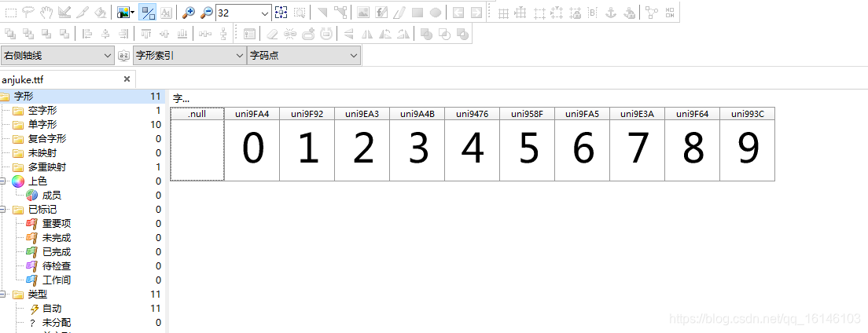Select the paint bucket fill tool
The width and height of the screenshot is (868, 333).
[100, 12]
